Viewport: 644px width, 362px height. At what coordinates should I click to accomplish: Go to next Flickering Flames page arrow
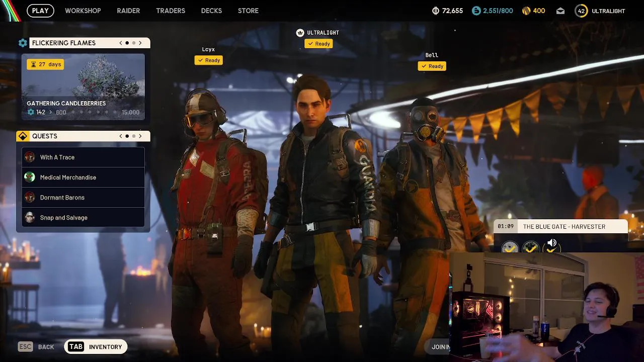(140, 43)
